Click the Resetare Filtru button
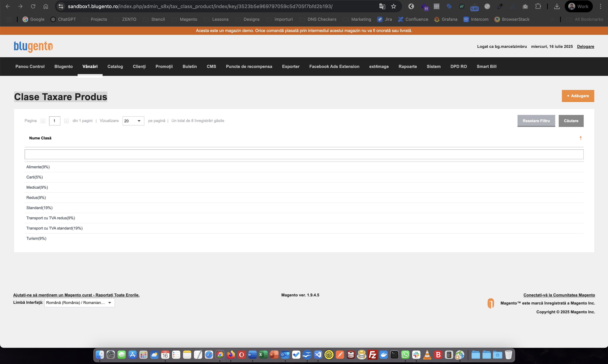This screenshot has width=608, height=364. point(536,121)
